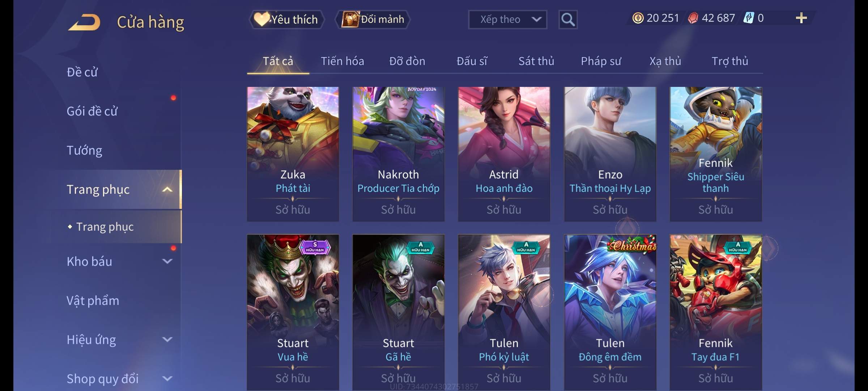Tap the back arrow icon
Viewport: 868px width, 391px height.
click(x=84, y=22)
